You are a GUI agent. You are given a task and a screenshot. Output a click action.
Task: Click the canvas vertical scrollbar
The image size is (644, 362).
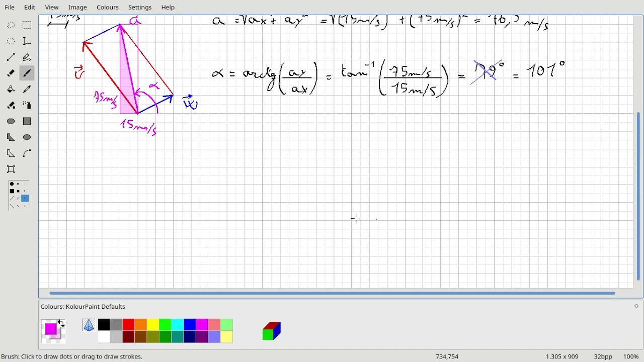638,196
